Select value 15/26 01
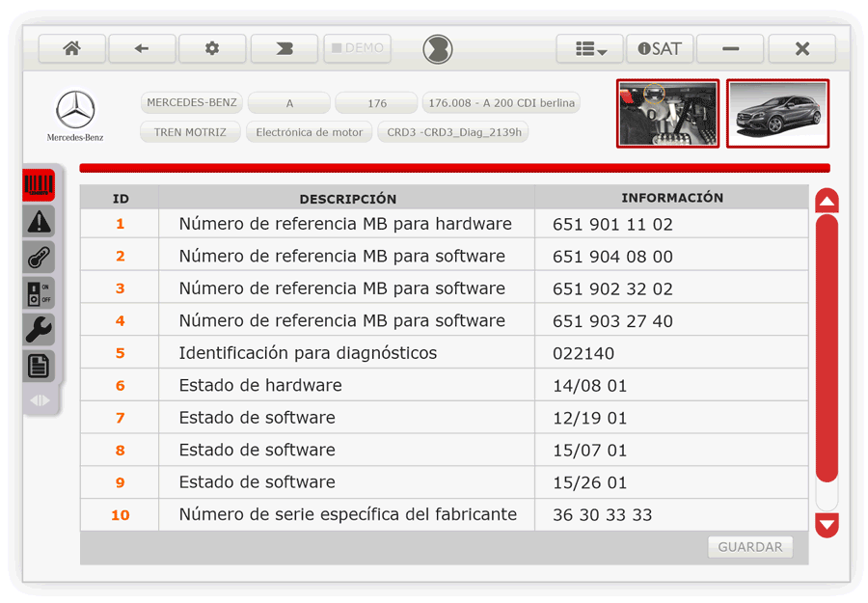This screenshot has height=603, width=868. pyautogui.click(x=589, y=482)
